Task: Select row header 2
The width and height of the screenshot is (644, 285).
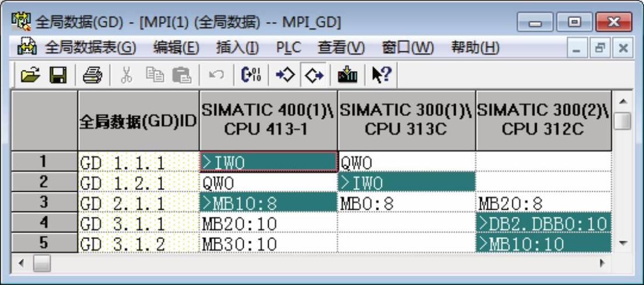Action: point(44,182)
